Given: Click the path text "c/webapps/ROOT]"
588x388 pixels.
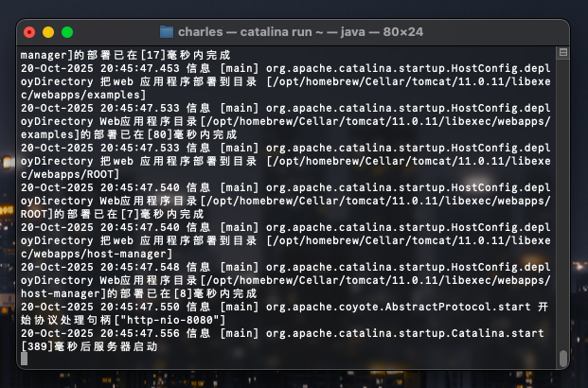Looking at the screenshot, I should (70, 174).
